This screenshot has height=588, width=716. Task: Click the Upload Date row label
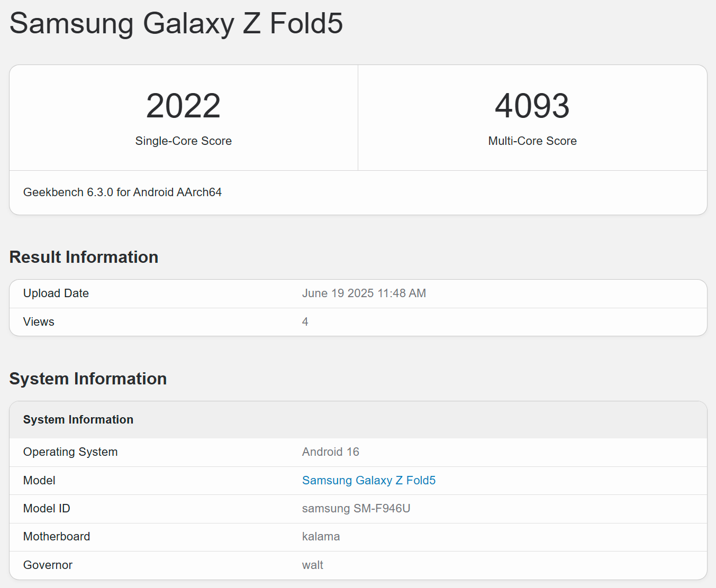click(56, 293)
